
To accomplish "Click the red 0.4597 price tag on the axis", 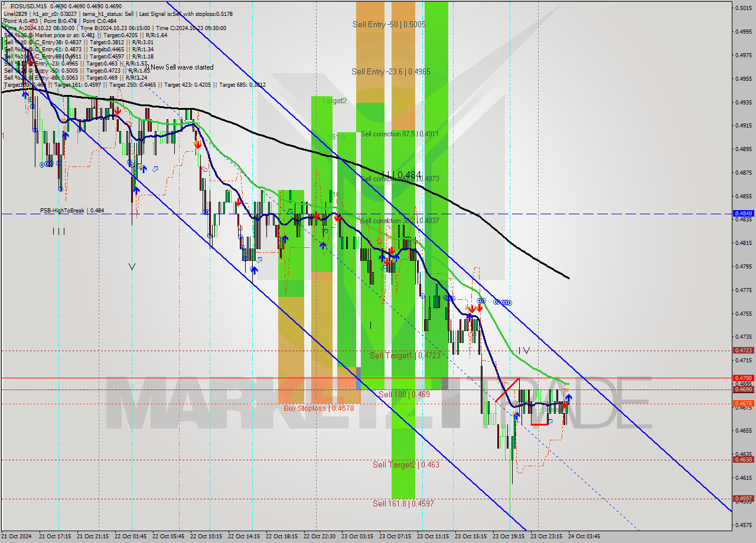I will click(742, 499).
